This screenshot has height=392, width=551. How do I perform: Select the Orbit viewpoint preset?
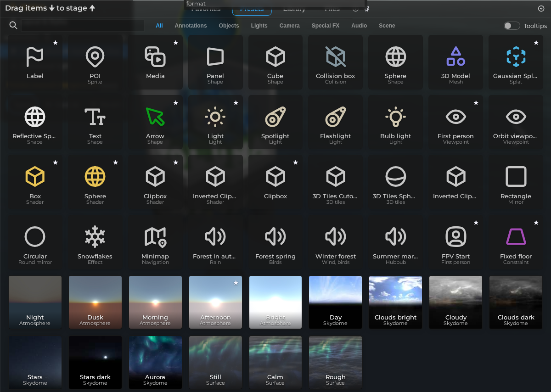(516, 122)
